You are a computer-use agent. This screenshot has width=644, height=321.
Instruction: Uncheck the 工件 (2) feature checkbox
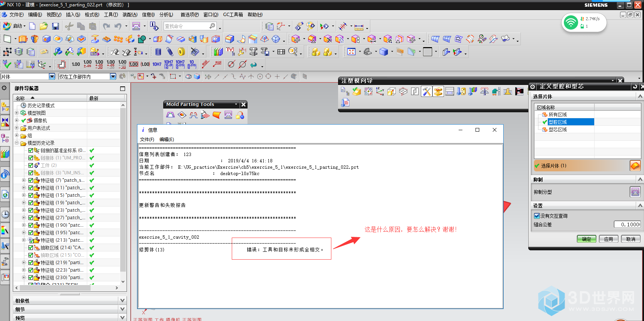pyautogui.click(x=31, y=165)
